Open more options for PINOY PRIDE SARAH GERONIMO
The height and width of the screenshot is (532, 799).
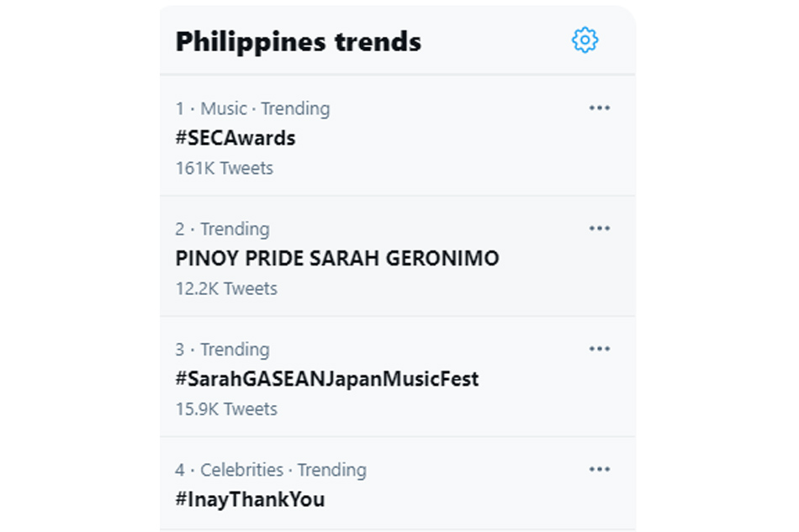599,229
